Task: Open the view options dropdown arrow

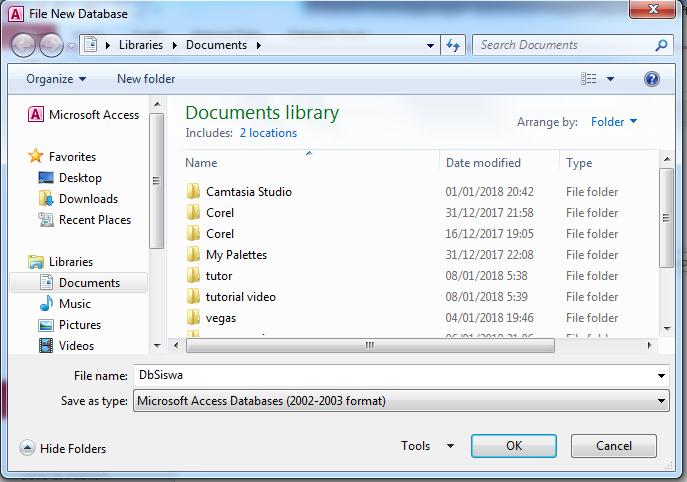Action: 610,79
